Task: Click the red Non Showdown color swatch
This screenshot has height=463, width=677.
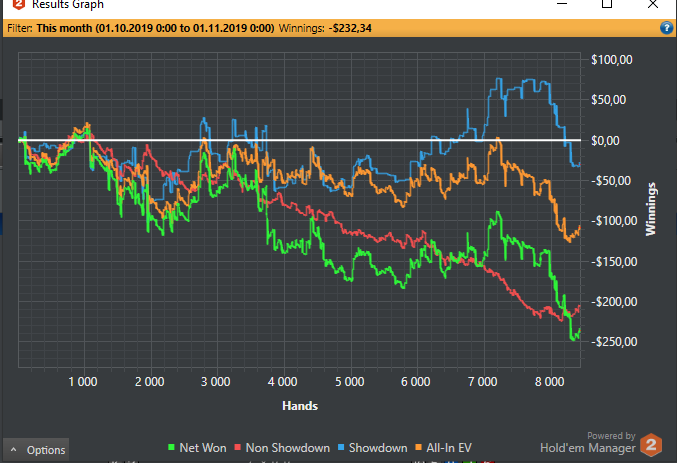Action: tap(237, 447)
